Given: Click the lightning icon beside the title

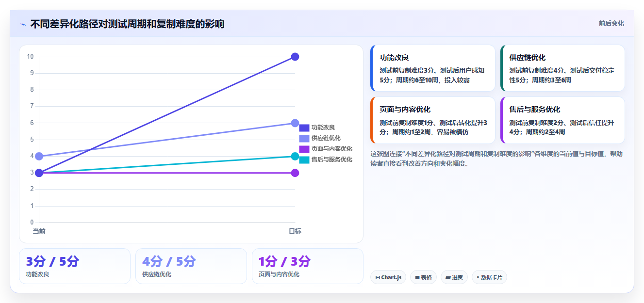Looking at the screenshot, I should pos(23,24).
